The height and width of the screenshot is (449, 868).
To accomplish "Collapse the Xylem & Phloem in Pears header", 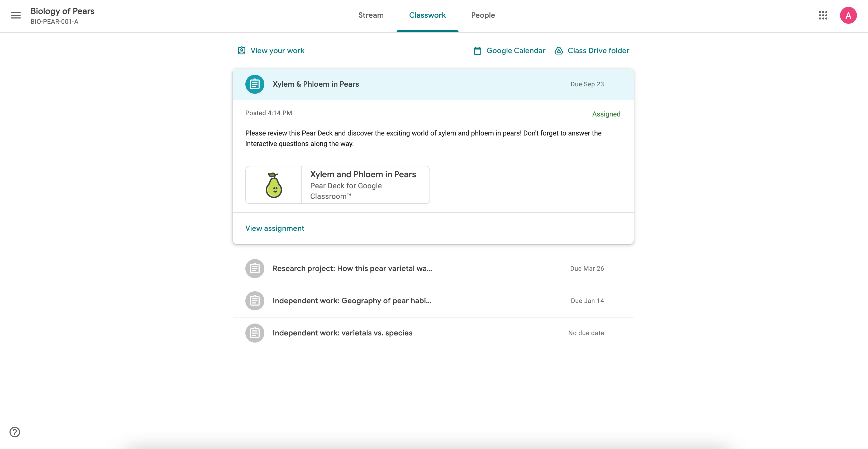I will 433,84.
